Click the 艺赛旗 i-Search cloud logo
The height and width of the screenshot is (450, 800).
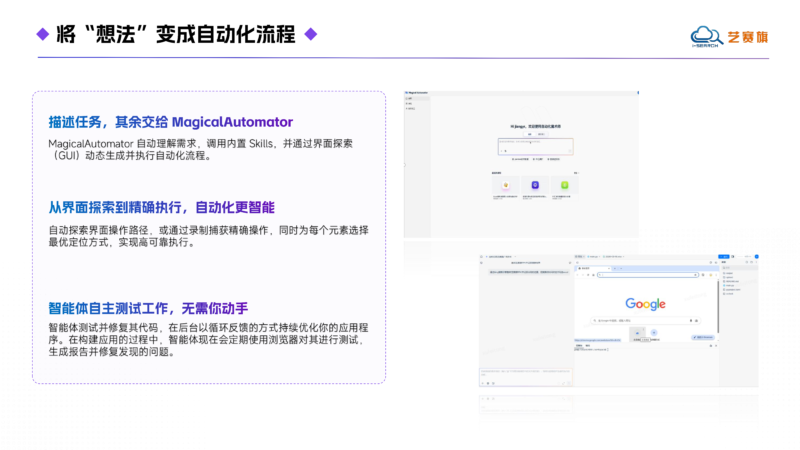pyautogui.click(x=730, y=37)
